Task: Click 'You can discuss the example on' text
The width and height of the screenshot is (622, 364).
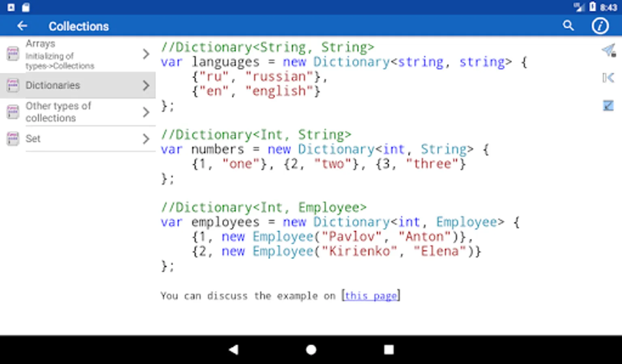Action: tap(248, 296)
